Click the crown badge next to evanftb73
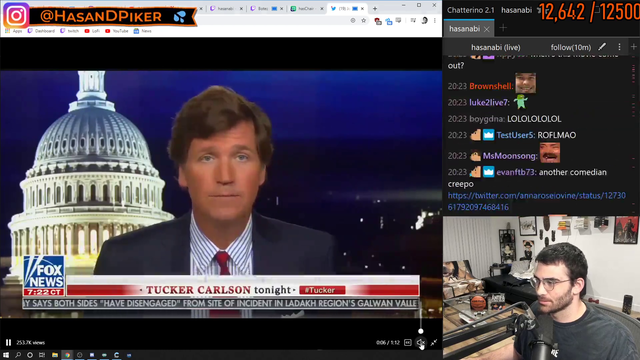The image size is (640, 360). [x=489, y=172]
